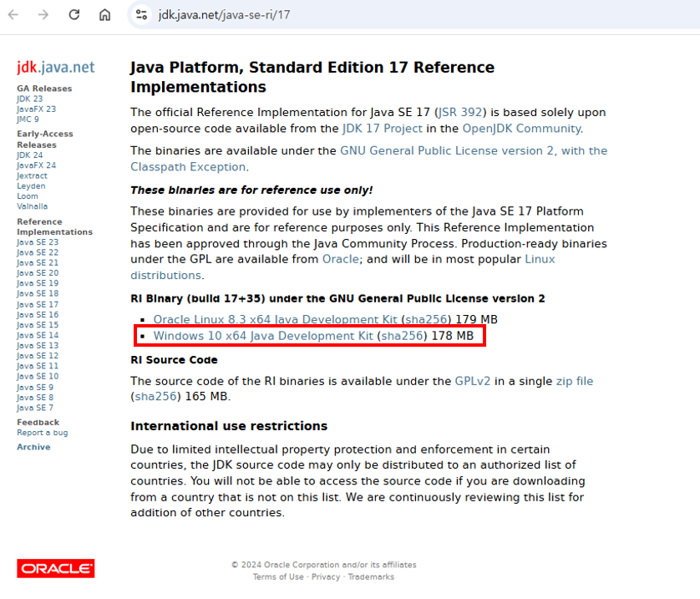Screen dimensions: 700x599
Task: Select Java SE 8 reference implementation
Action: point(35,398)
